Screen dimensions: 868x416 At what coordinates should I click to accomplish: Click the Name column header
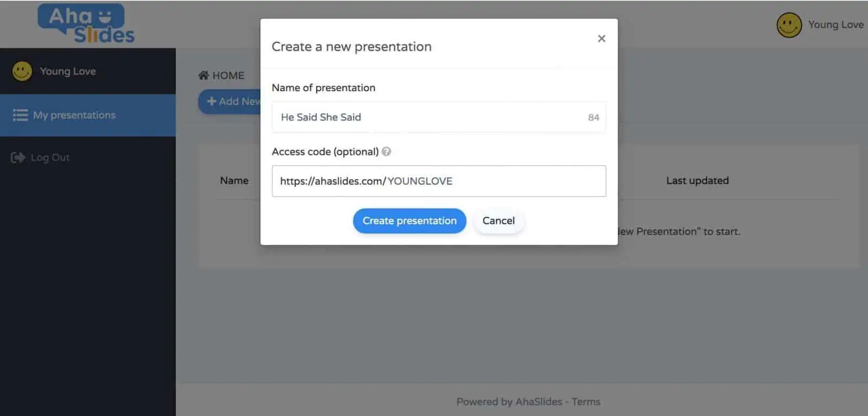[x=234, y=181]
